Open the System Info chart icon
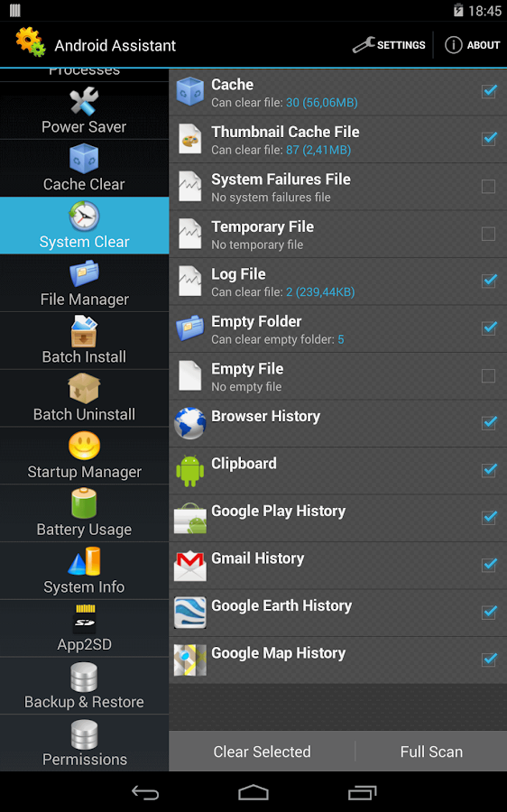Viewport: 507px width, 812px height. click(84, 561)
